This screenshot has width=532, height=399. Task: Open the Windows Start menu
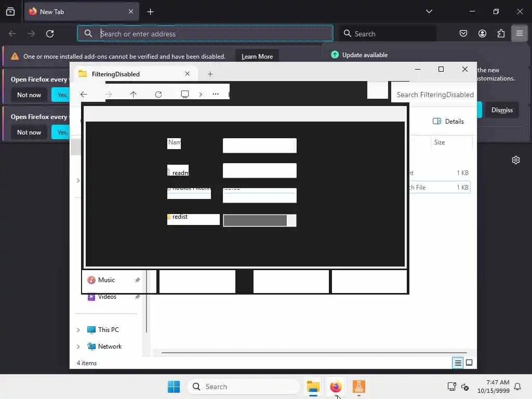point(174,387)
